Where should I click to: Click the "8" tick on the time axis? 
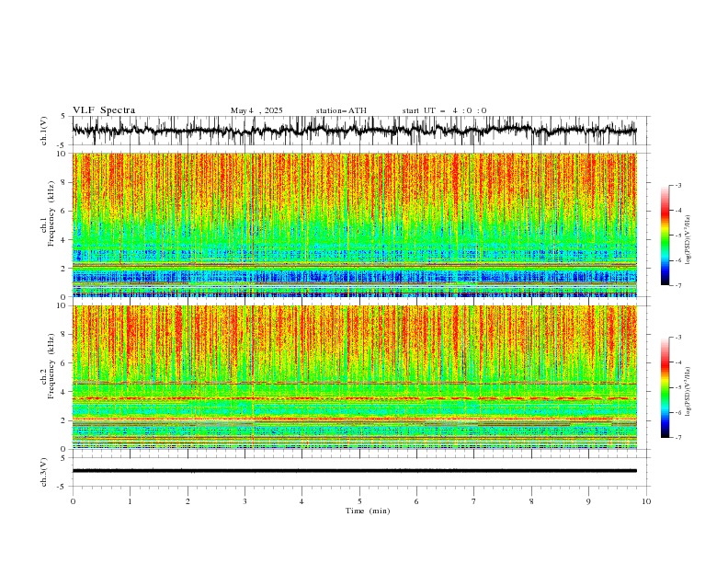point(531,501)
